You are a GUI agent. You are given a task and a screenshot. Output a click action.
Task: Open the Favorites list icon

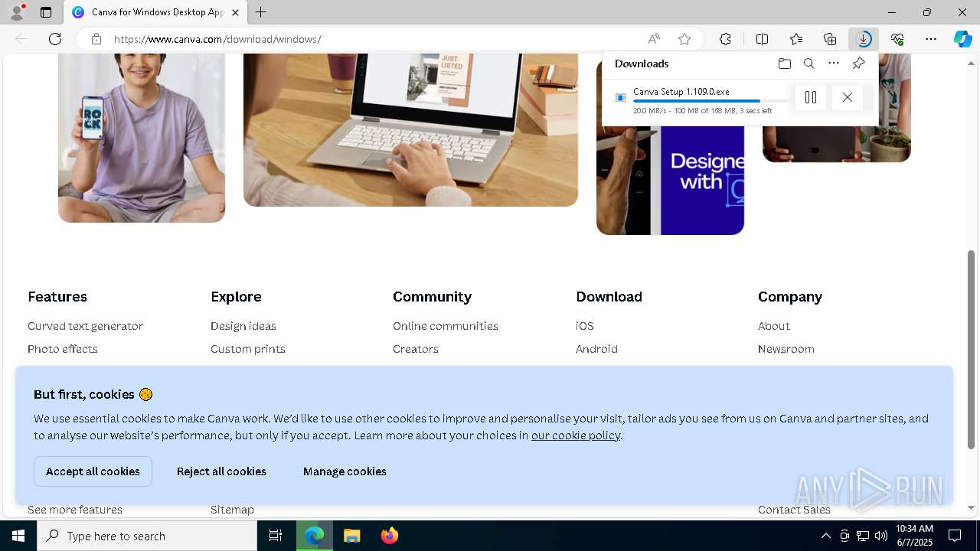coord(796,39)
